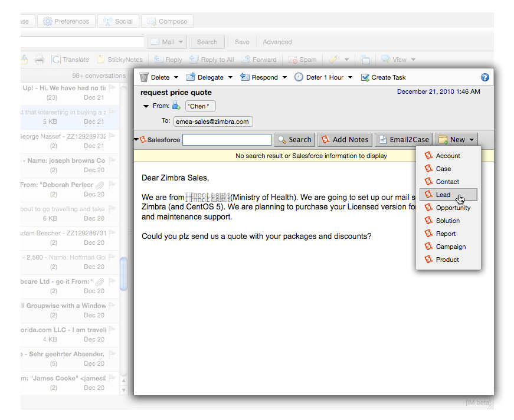Click the Translate icon button

click(70, 60)
